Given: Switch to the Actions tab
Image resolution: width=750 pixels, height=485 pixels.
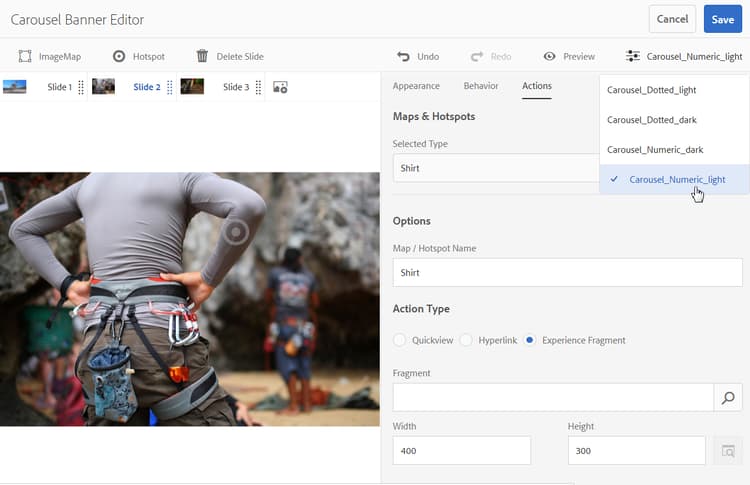Looking at the screenshot, I should coord(537,86).
